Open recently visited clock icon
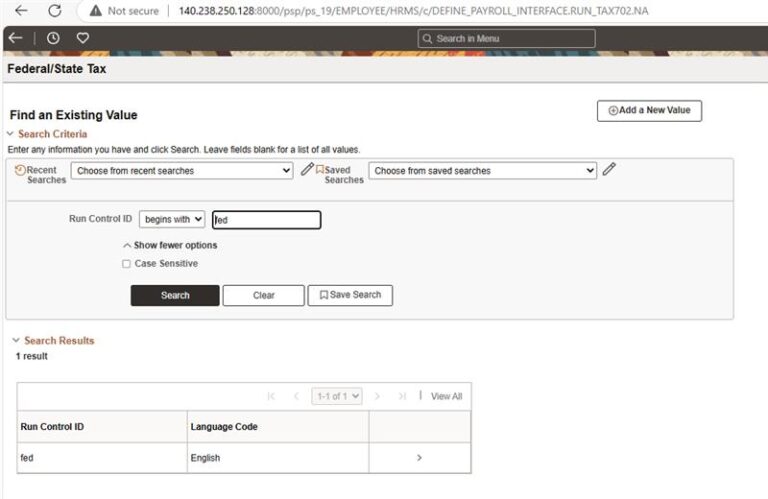The height and width of the screenshot is (499, 768). [53, 38]
